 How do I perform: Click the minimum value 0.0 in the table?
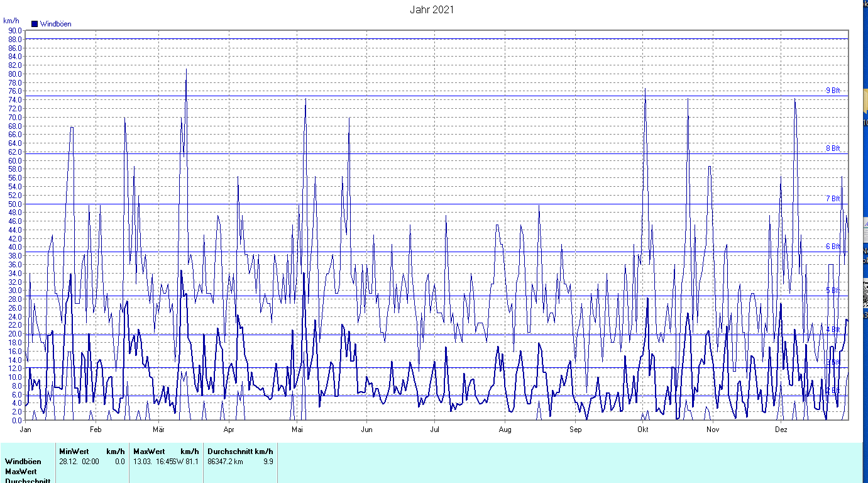pyautogui.click(x=119, y=462)
